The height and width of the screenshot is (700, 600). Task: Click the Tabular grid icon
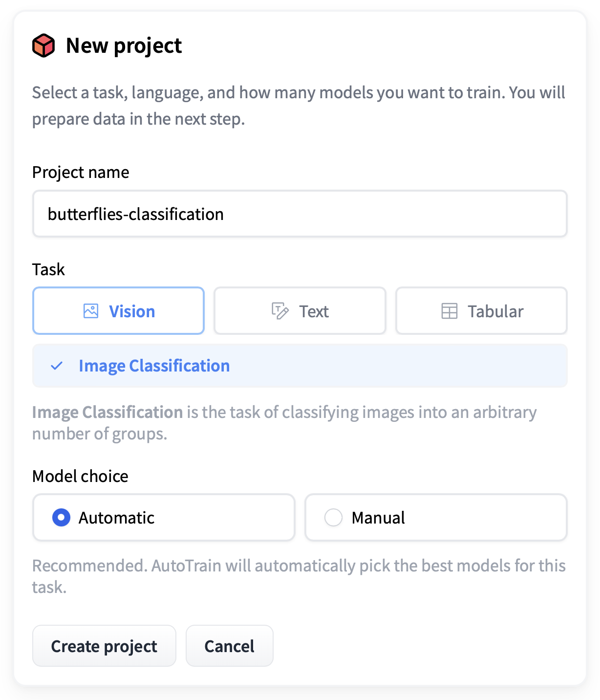coord(450,310)
